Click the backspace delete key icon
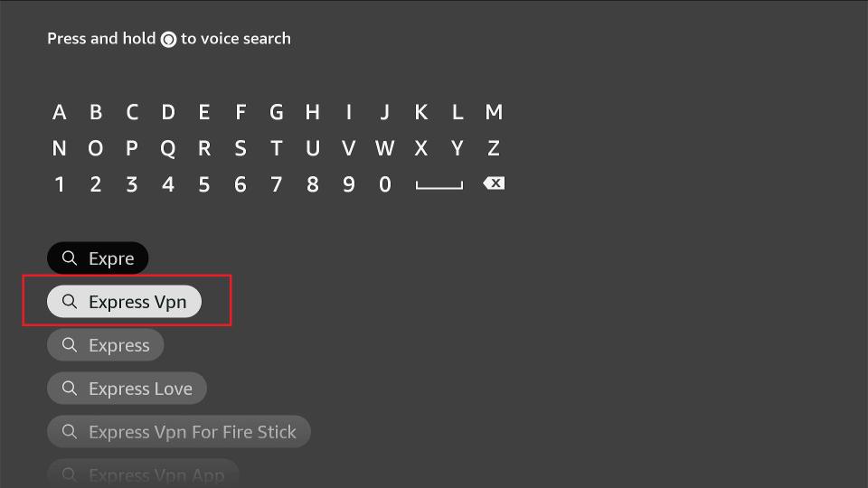868x488 pixels. pyautogui.click(x=494, y=183)
